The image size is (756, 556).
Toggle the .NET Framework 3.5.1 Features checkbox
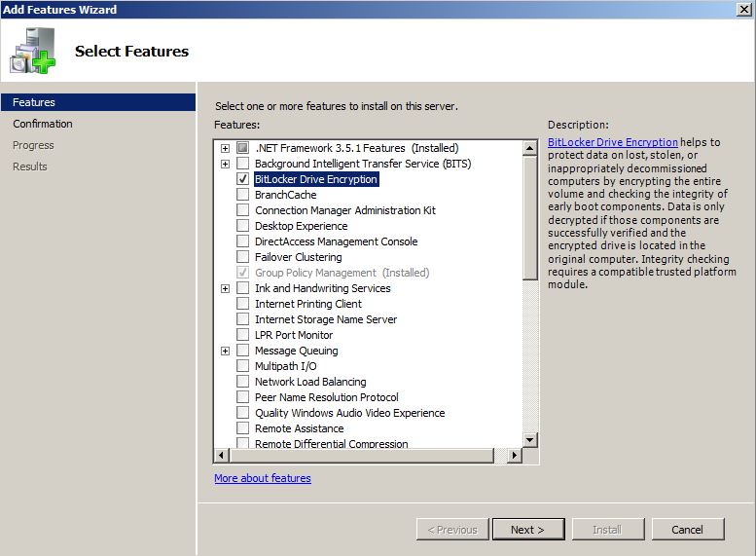click(x=243, y=148)
